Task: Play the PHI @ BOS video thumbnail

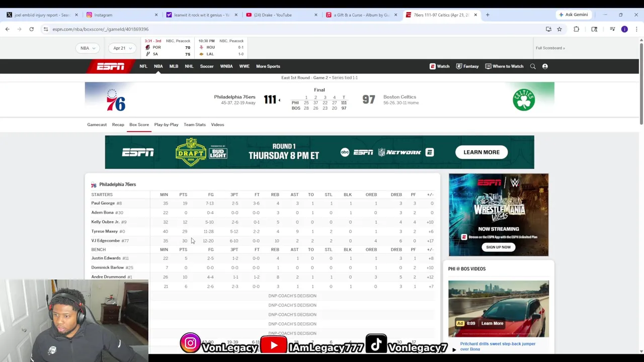Action: tap(499, 309)
